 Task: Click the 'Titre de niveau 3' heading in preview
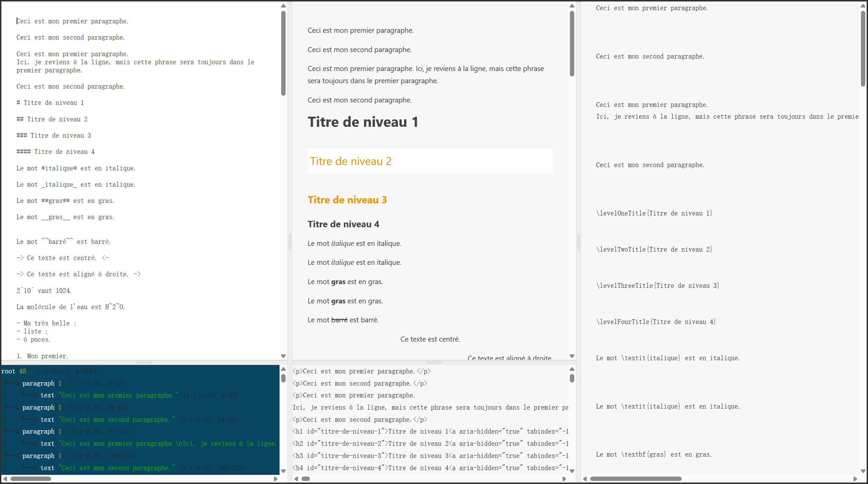click(x=347, y=200)
